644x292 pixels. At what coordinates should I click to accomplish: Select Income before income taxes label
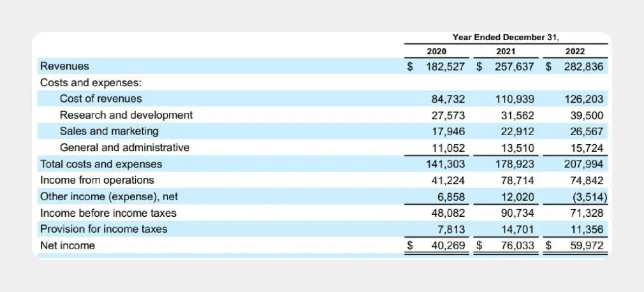pyautogui.click(x=108, y=213)
